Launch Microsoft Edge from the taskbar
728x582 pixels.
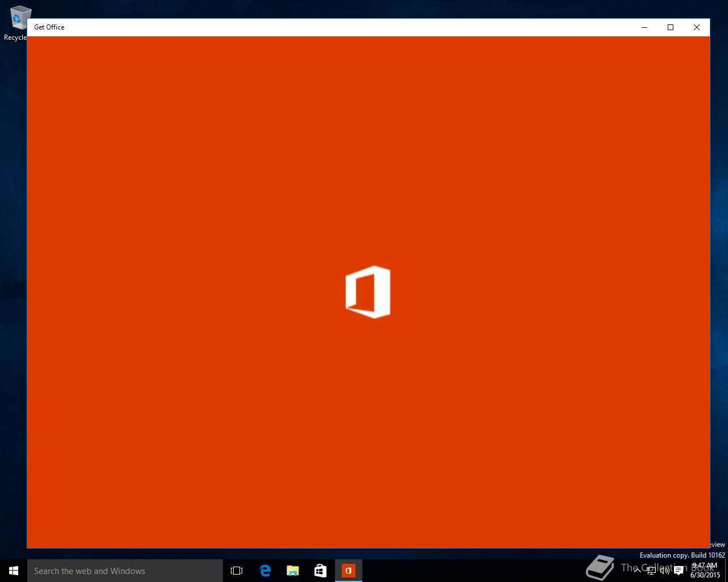pyautogui.click(x=265, y=571)
